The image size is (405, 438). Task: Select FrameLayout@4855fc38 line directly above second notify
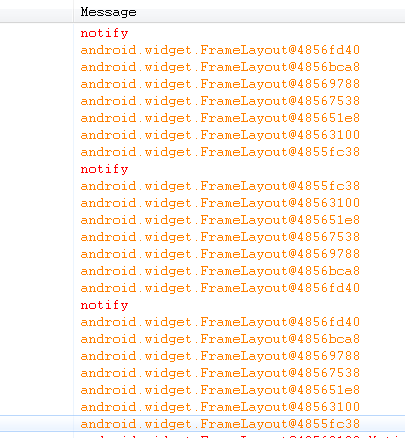coord(220,152)
